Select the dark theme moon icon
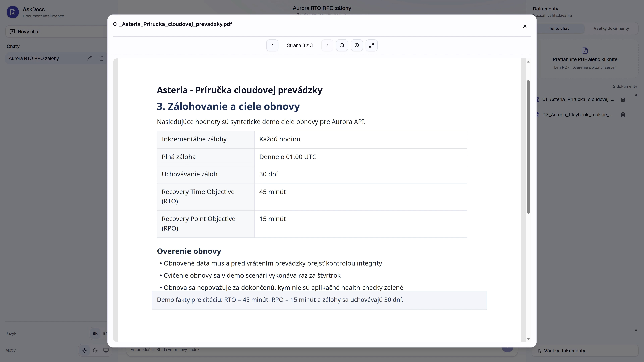 tap(95, 350)
